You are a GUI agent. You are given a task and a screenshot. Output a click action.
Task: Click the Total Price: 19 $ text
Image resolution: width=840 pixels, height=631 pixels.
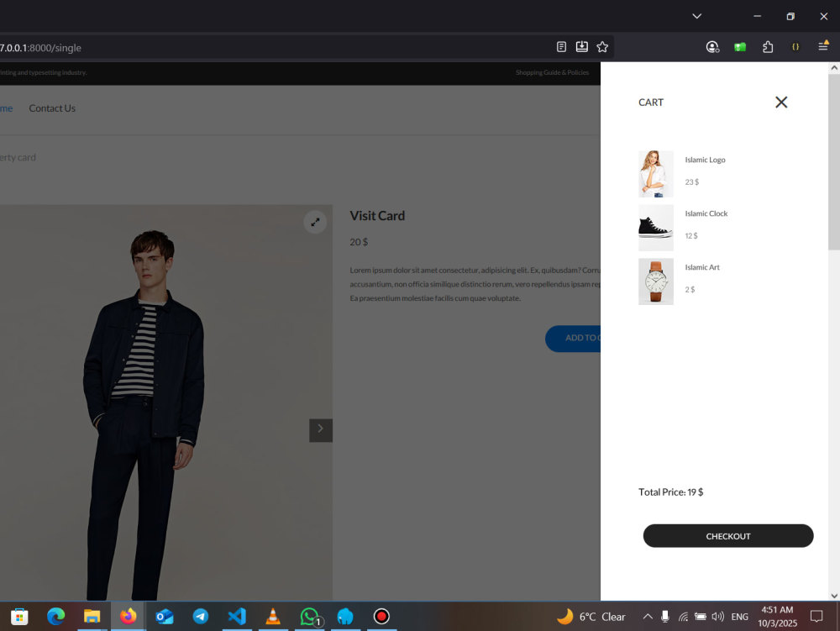670,492
